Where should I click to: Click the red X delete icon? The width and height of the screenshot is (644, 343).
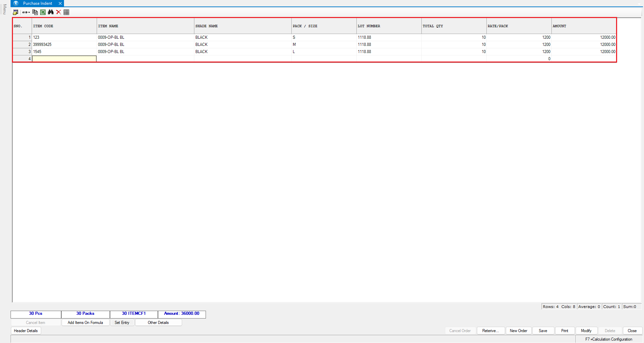tap(59, 12)
